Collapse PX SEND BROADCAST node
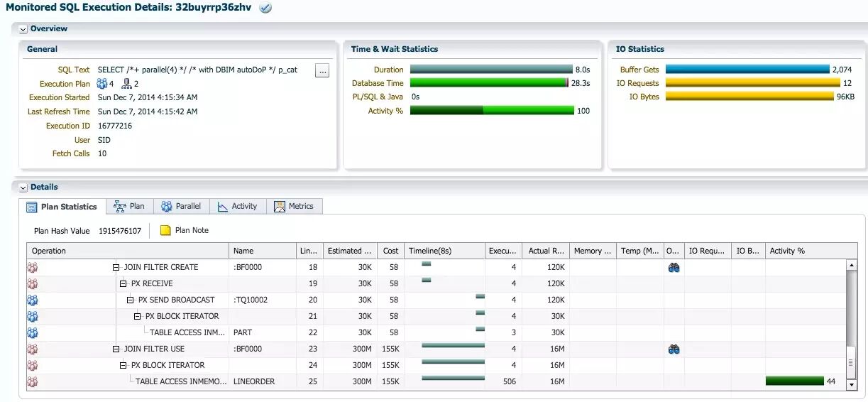The image size is (868, 402). click(x=131, y=300)
